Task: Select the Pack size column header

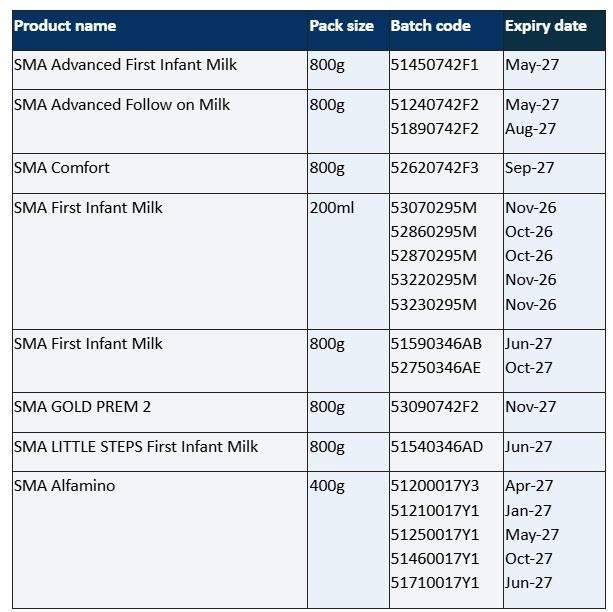Action: (x=341, y=26)
